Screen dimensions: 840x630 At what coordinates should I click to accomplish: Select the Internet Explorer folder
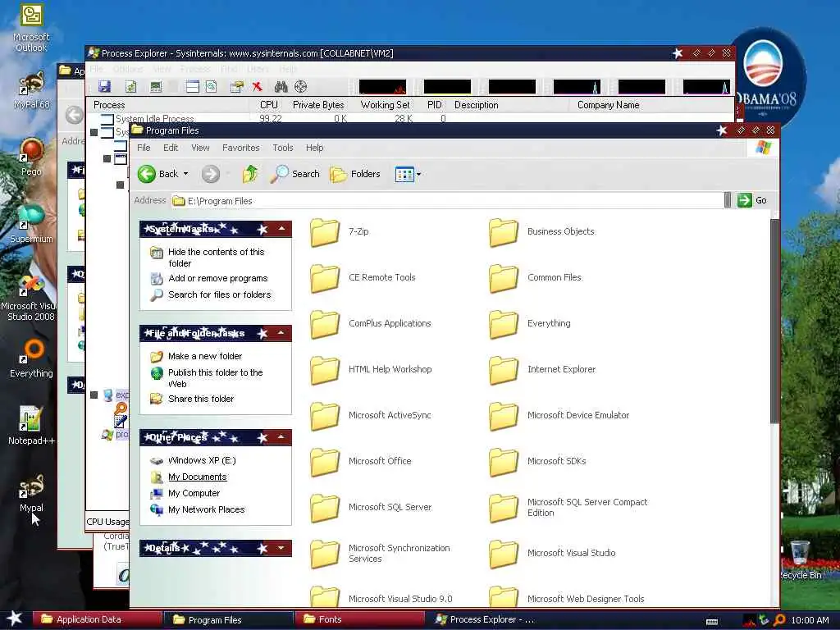pos(542,370)
